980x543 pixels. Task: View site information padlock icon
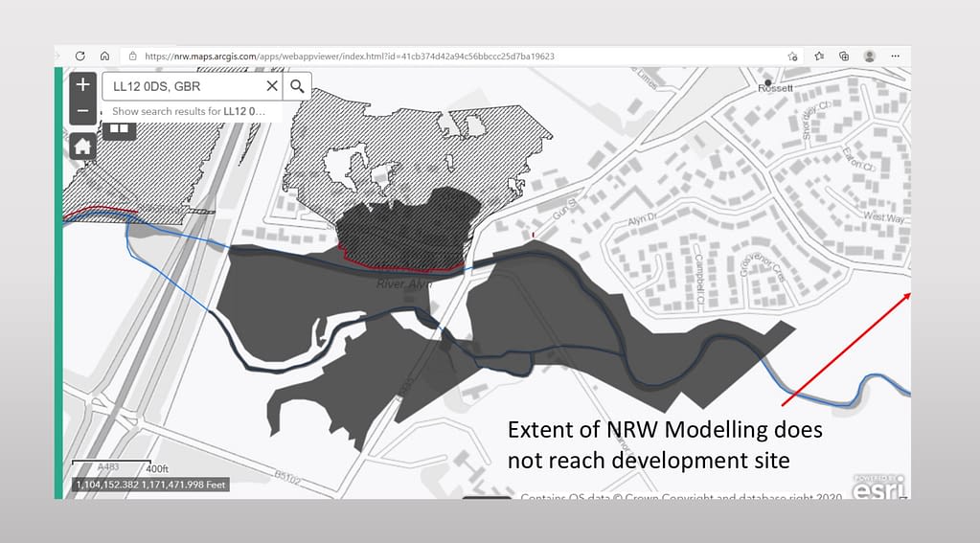click(132, 57)
